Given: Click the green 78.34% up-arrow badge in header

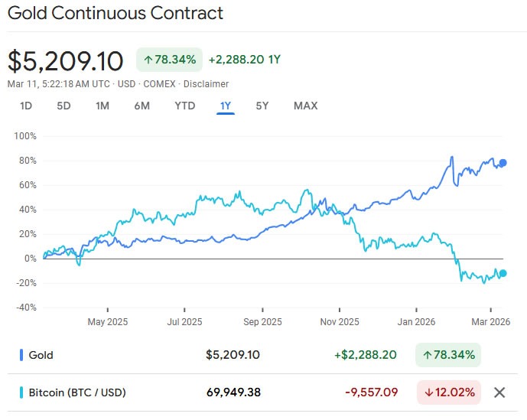Looking at the screenshot, I should pos(168,60).
